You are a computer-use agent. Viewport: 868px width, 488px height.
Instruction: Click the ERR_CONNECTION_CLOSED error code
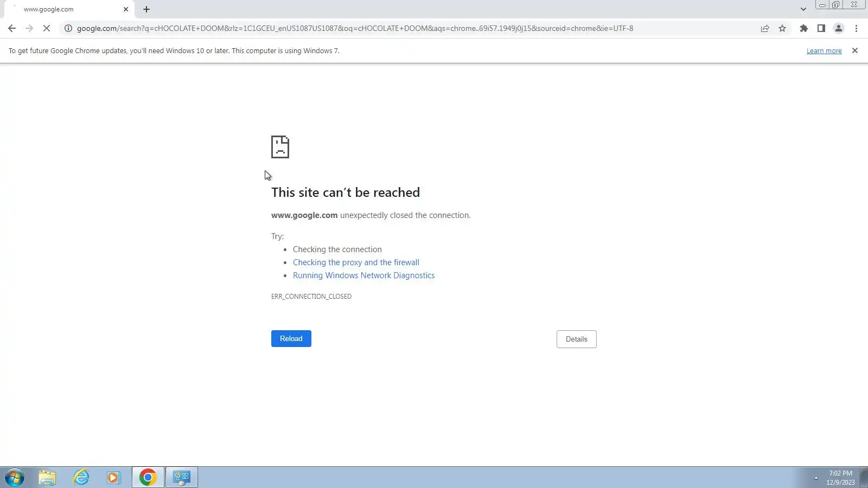tap(311, 297)
